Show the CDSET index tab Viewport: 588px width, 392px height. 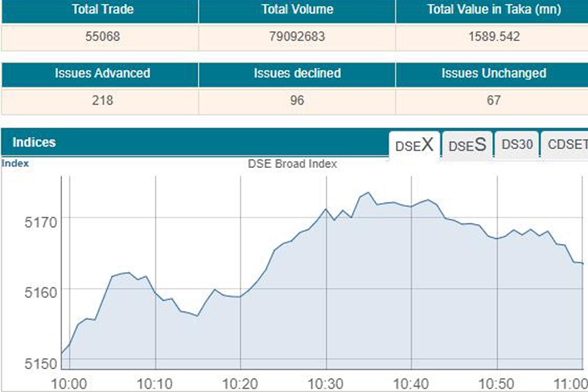pyautogui.click(x=566, y=145)
